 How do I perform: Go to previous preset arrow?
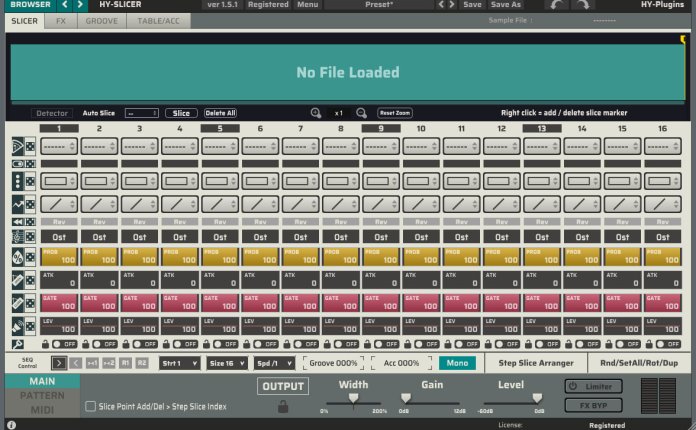(x=441, y=4)
